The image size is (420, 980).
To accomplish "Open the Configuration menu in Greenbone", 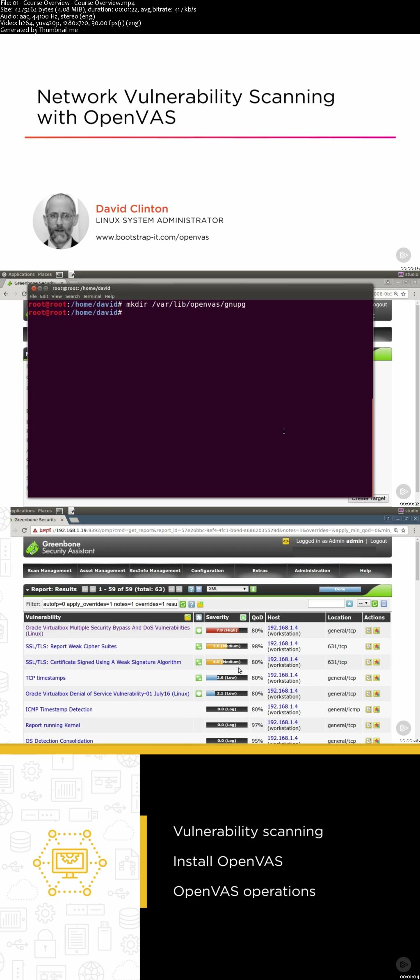I will tap(208, 571).
